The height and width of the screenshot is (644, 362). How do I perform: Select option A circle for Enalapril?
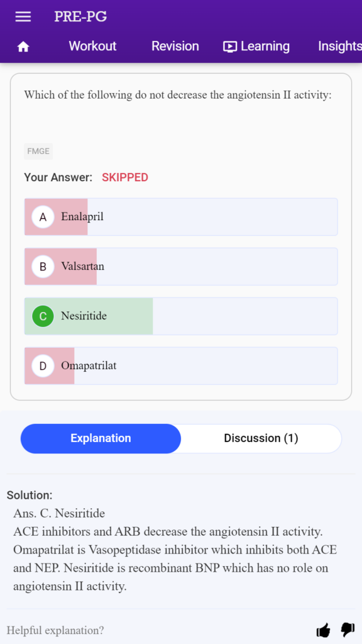coord(43,217)
